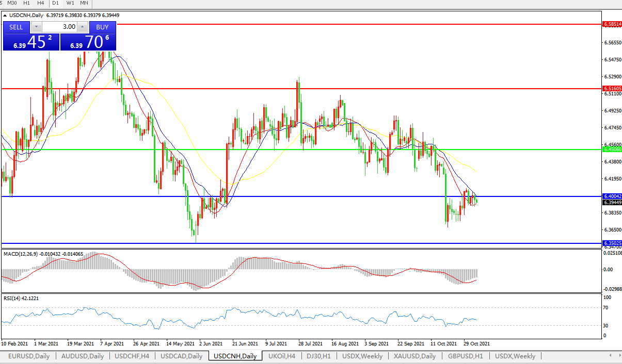Select the D1 daily timeframe
Viewport: 622px width, 364px height.
tap(55, 3)
